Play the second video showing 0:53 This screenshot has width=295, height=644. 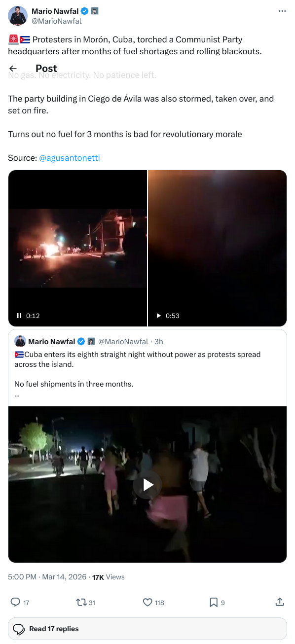[x=159, y=316]
